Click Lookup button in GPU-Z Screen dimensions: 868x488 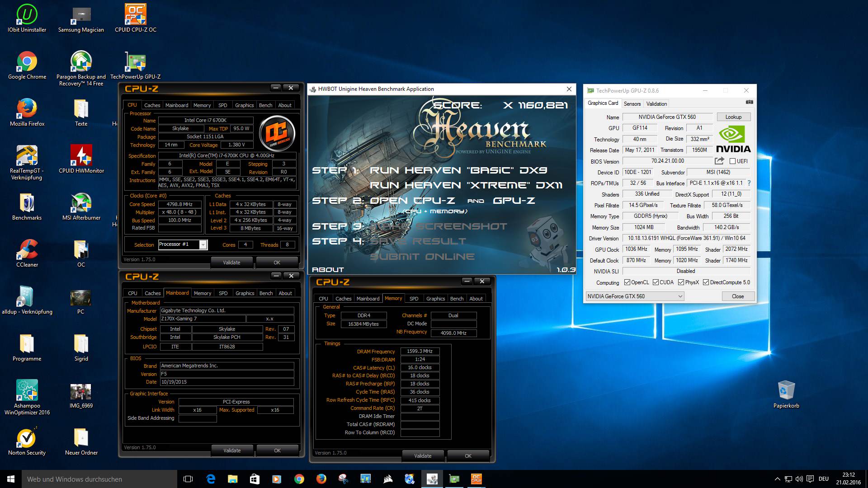coord(733,117)
